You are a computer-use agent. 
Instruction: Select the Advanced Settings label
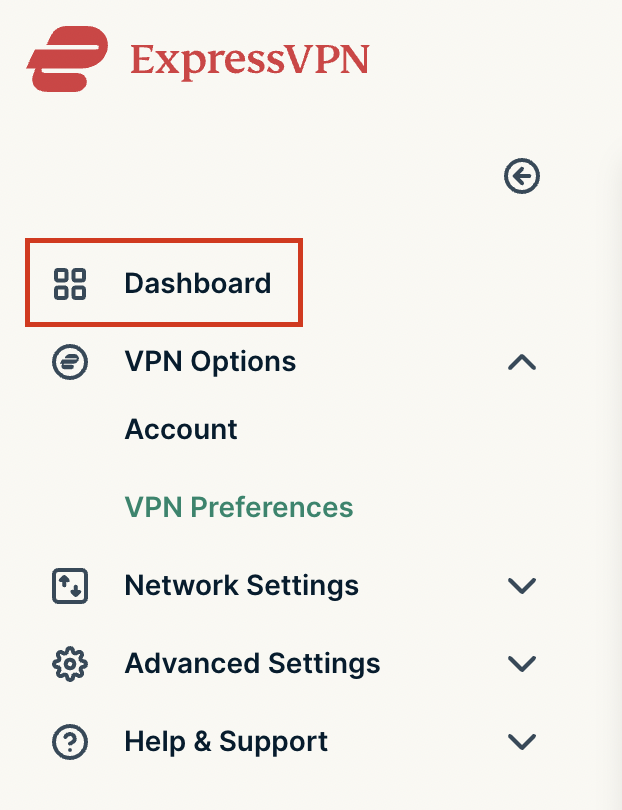coord(253,663)
